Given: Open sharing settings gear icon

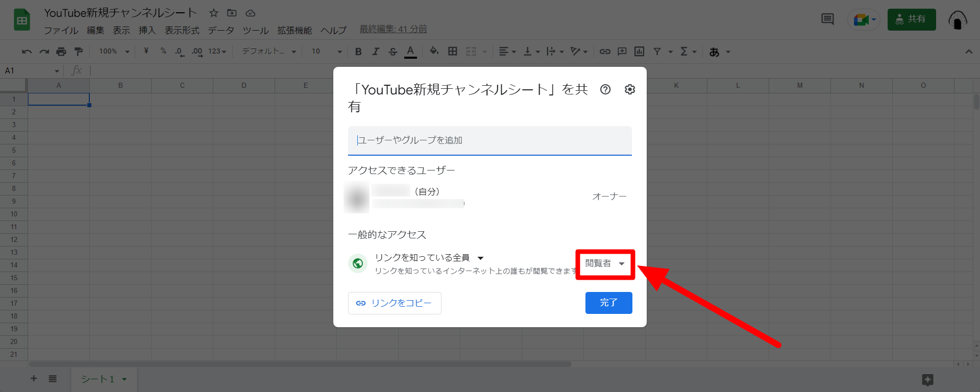Looking at the screenshot, I should (x=630, y=89).
